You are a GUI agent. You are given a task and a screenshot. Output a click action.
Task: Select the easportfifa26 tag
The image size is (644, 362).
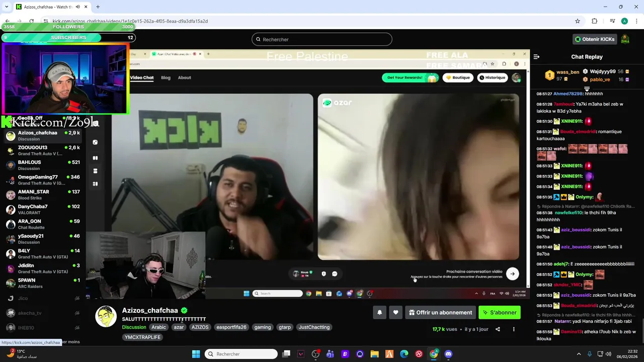(231, 327)
